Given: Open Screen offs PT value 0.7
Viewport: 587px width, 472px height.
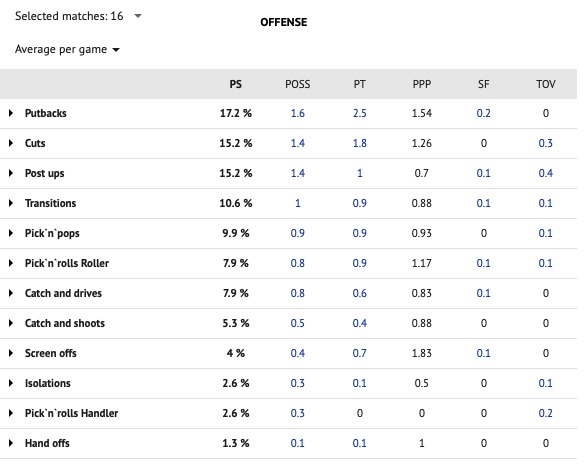Looking at the screenshot, I should click(x=359, y=353).
